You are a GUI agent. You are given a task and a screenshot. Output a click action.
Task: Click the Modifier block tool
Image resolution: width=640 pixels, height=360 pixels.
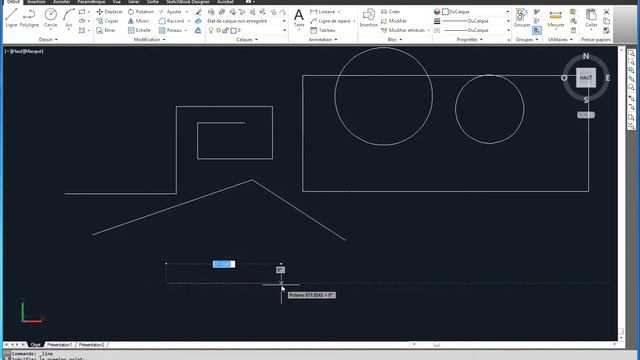393,21
